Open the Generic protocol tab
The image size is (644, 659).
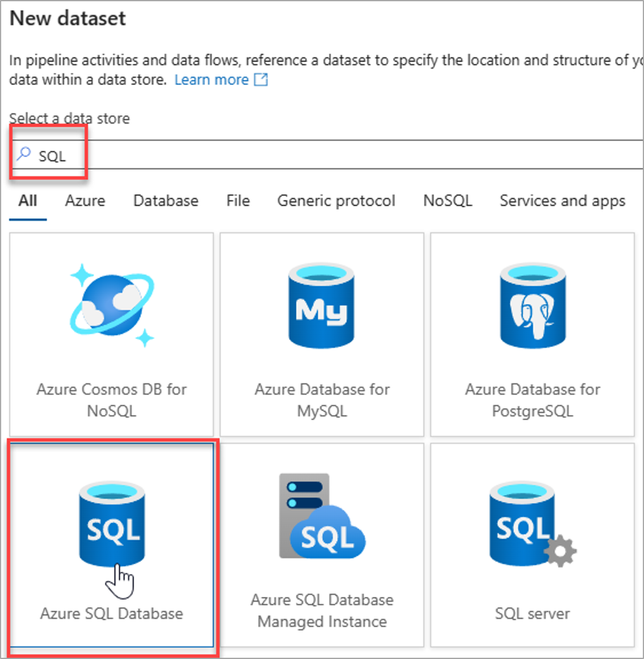(x=336, y=201)
